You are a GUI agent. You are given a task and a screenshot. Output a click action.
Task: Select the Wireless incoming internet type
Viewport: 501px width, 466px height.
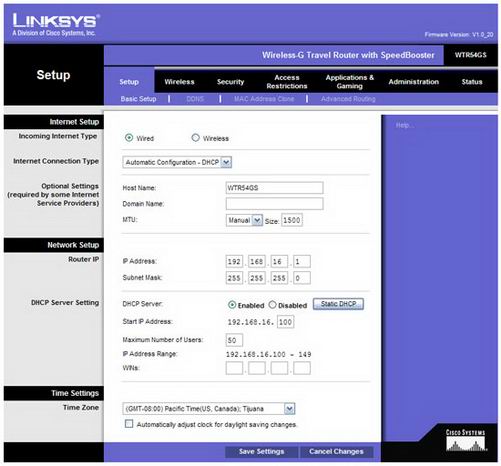[x=196, y=138]
